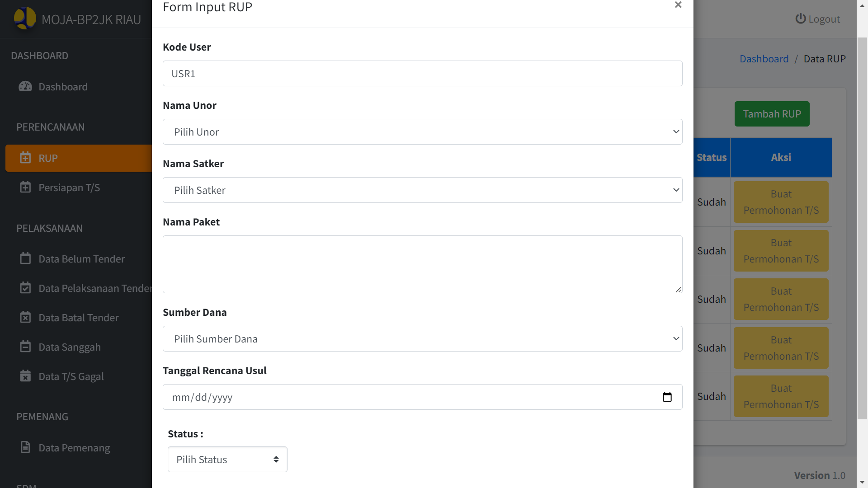This screenshot has width=868, height=488.
Task: Click the Data Pelaksanaan Tender check icon
Action: point(25,288)
